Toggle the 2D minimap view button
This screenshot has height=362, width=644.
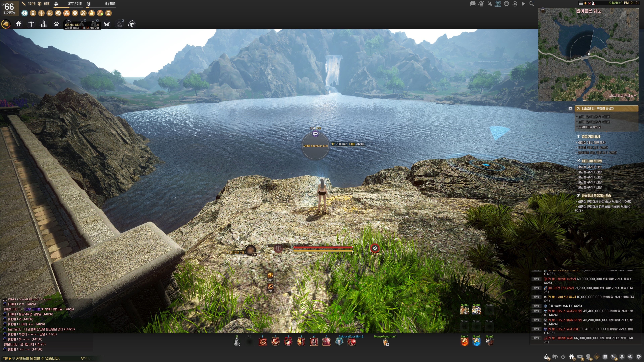point(543,10)
